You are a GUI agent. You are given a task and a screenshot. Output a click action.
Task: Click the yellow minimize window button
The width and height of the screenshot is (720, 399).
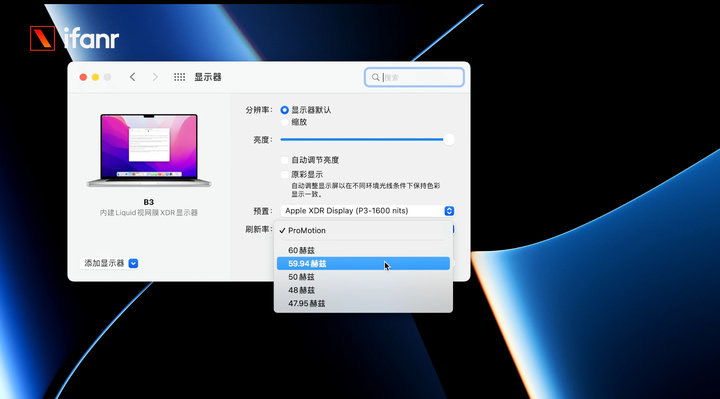pos(95,77)
